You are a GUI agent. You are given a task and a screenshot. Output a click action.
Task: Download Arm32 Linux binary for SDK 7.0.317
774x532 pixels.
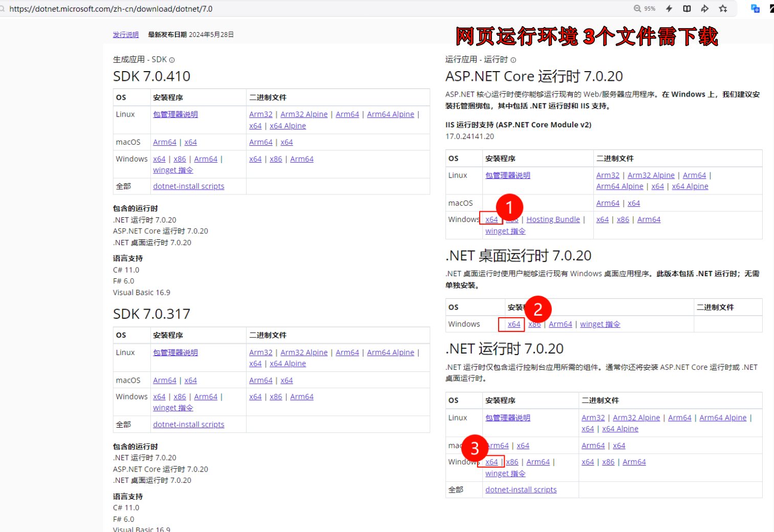point(261,352)
